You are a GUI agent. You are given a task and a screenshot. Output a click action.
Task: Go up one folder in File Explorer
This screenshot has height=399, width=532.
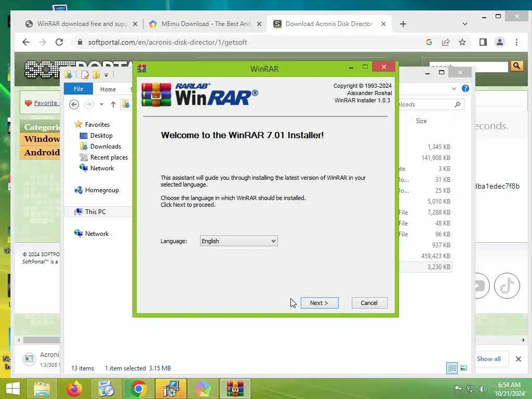[x=113, y=104]
